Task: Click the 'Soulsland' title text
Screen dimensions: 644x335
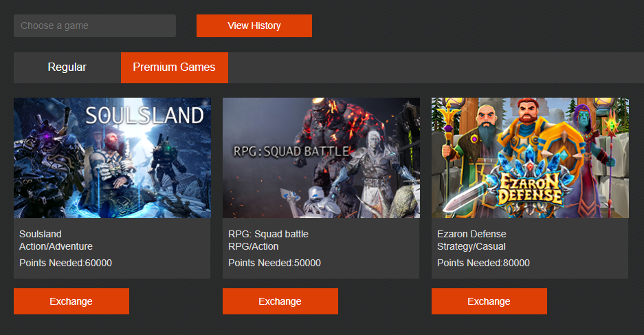Action: (x=41, y=234)
